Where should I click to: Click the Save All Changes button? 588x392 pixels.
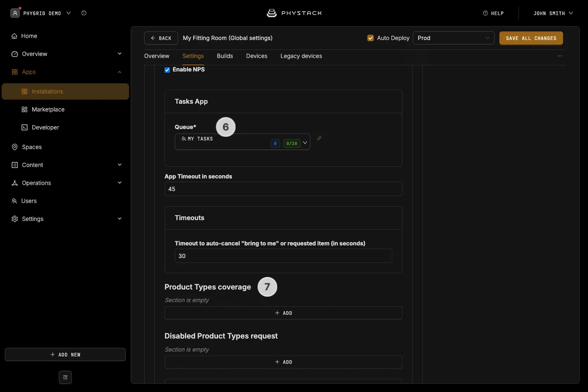coord(531,38)
